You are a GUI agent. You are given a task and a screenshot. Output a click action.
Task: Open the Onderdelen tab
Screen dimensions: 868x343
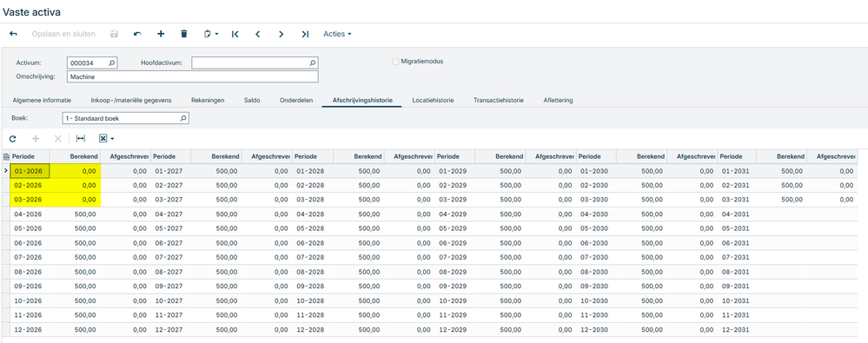[296, 101]
